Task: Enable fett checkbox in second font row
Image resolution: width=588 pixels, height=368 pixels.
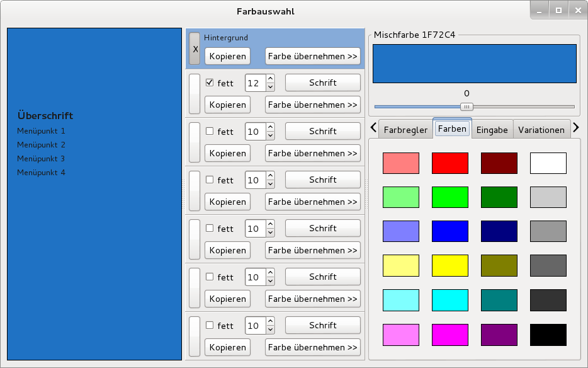Action: coord(210,131)
